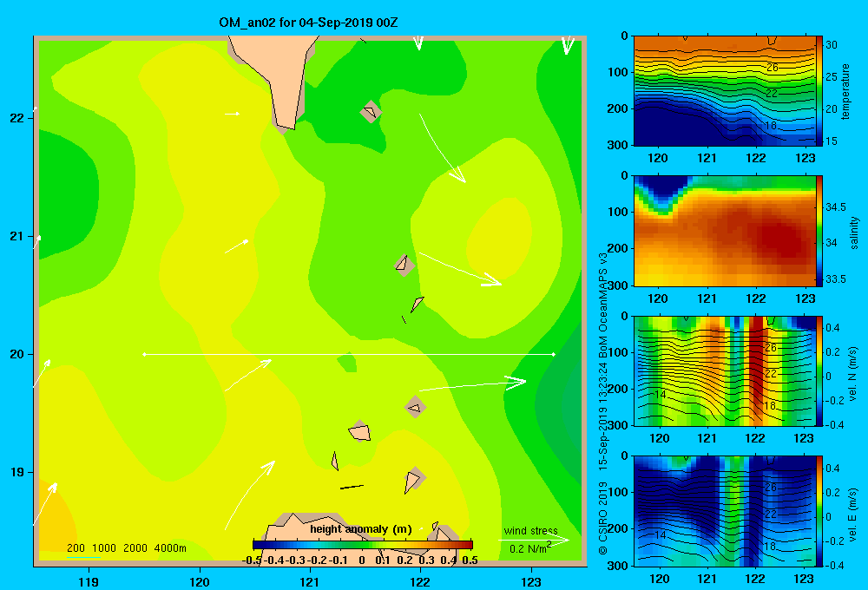Viewport: 868px width, 590px height.
Task: Click longitude label 119 below main map
Action: [89, 581]
